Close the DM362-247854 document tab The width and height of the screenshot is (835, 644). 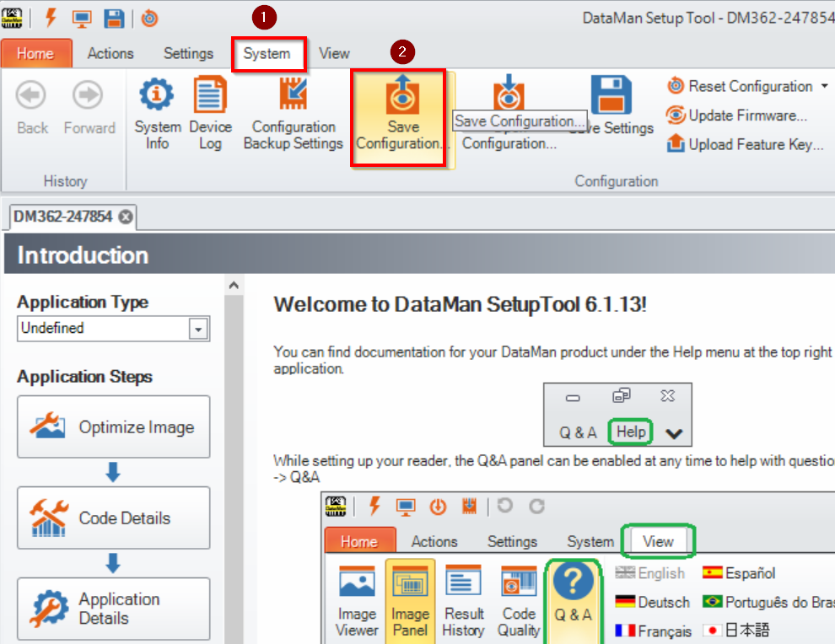(124, 217)
